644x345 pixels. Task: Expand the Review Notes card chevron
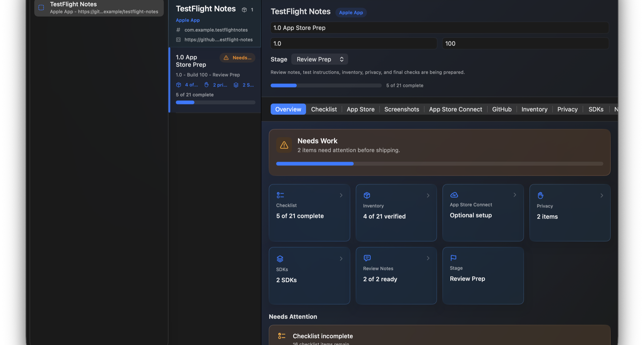428,258
